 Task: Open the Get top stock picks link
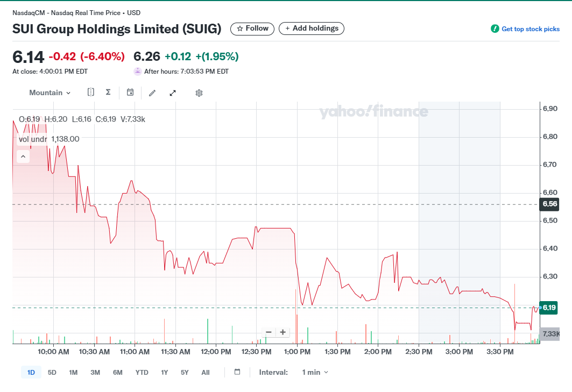click(525, 29)
